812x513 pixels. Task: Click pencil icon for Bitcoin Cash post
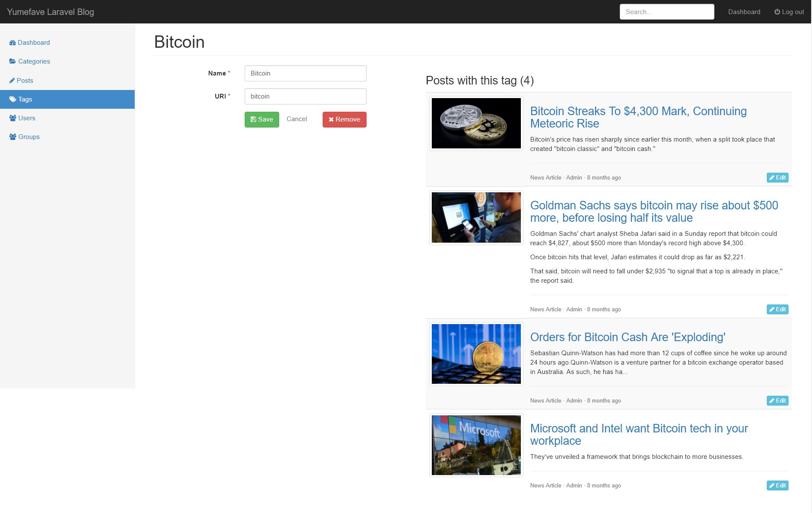[x=772, y=401]
